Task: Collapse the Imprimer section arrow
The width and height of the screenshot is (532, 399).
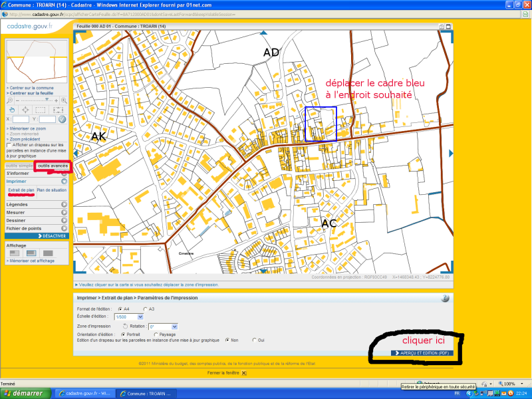Action: coord(64,182)
